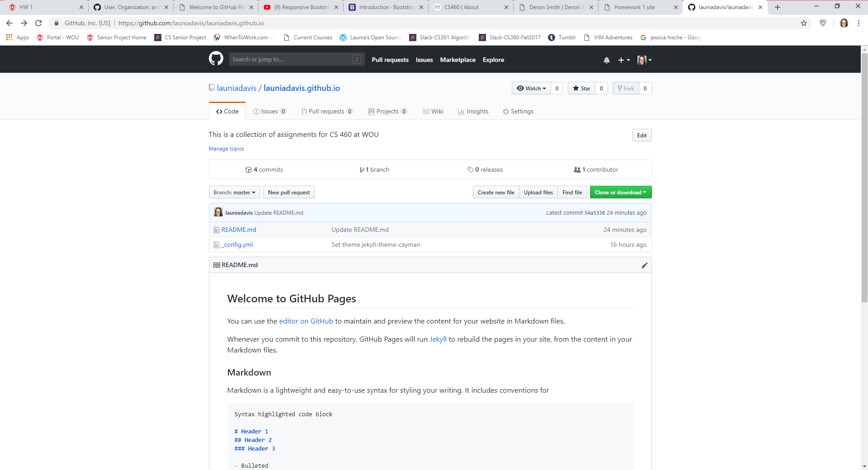Reload the page in the browser

pos(38,23)
